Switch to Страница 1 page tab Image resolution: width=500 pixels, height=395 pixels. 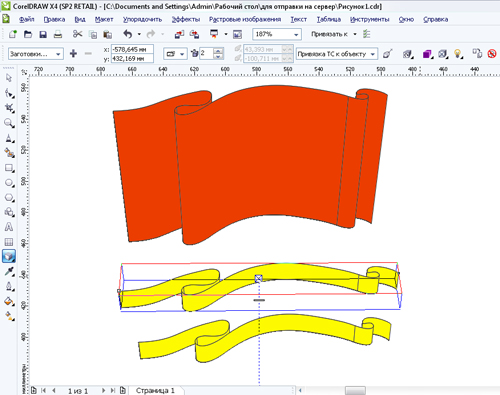[x=155, y=390]
